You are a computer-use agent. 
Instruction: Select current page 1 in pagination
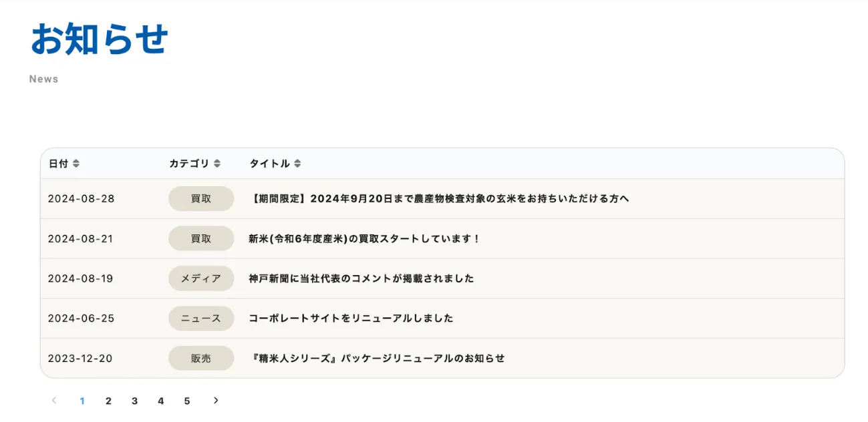82,401
